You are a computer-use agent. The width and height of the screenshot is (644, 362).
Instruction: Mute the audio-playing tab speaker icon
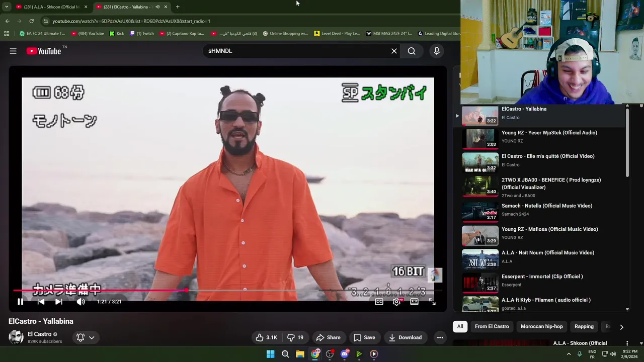coord(157,7)
